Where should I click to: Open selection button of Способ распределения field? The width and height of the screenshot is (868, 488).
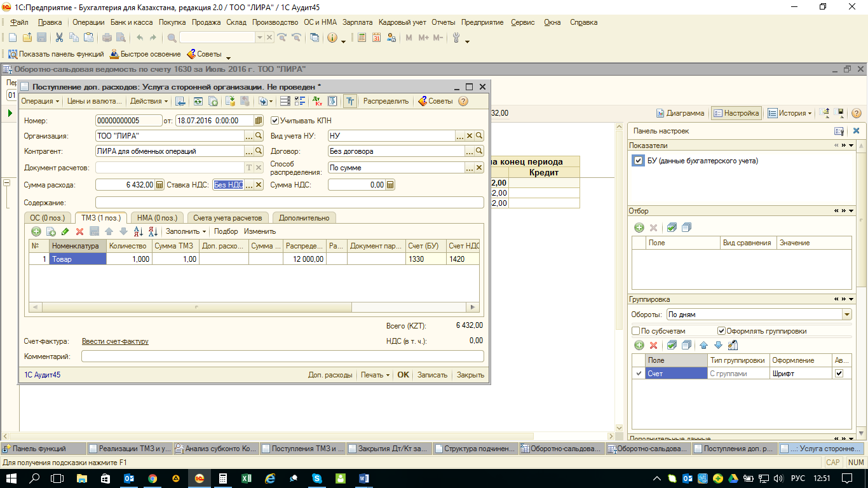[470, 168]
